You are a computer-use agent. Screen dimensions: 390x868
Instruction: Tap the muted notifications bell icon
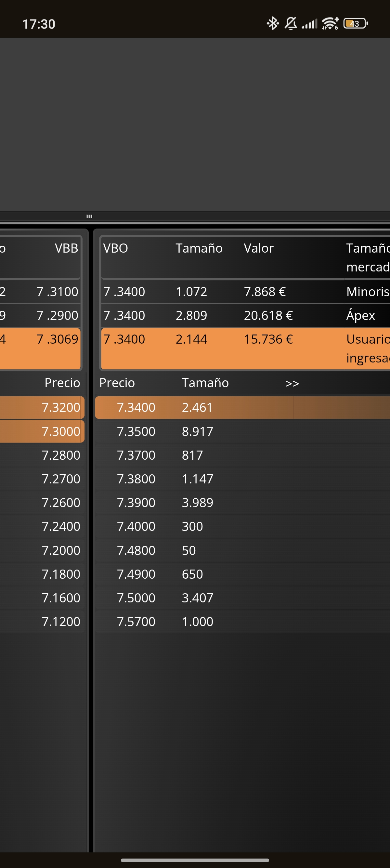click(x=291, y=24)
